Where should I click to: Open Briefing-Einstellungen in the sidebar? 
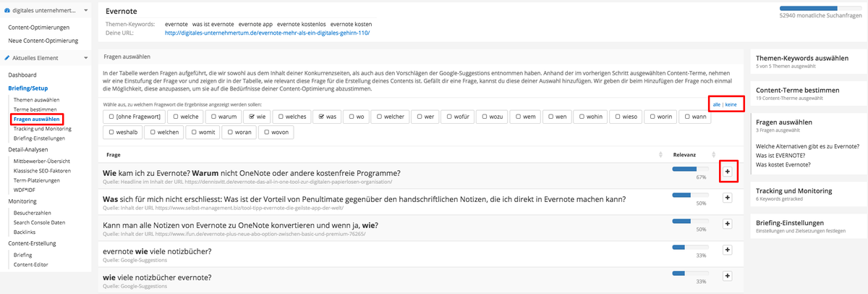point(38,138)
